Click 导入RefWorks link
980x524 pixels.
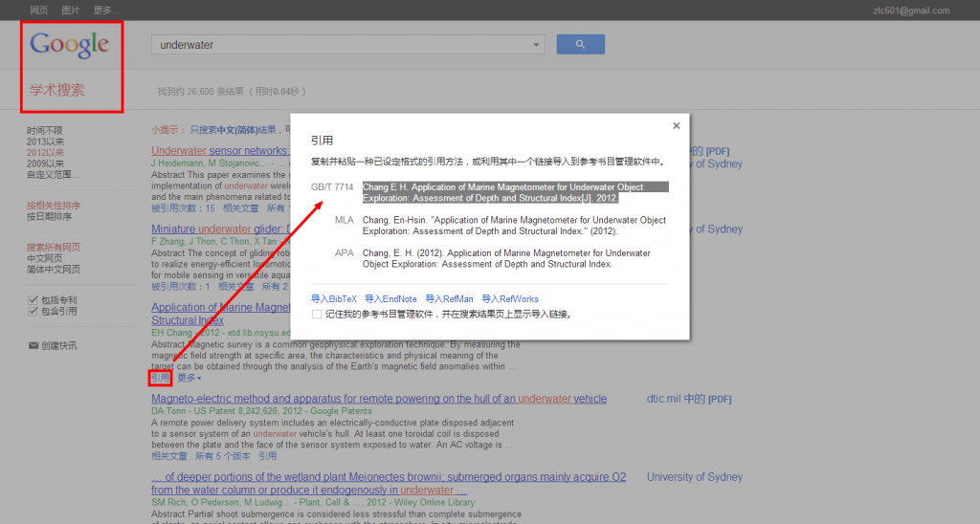coord(510,298)
